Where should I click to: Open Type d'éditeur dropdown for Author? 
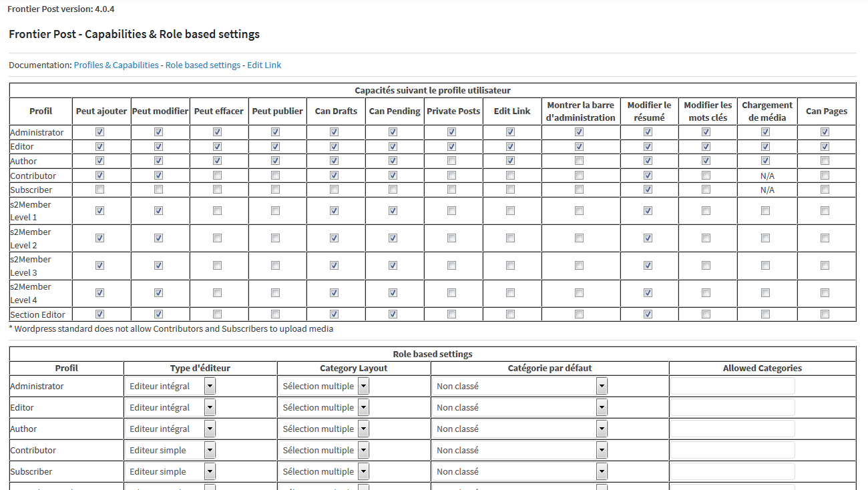pyautogui.click(x=170, y=429)
